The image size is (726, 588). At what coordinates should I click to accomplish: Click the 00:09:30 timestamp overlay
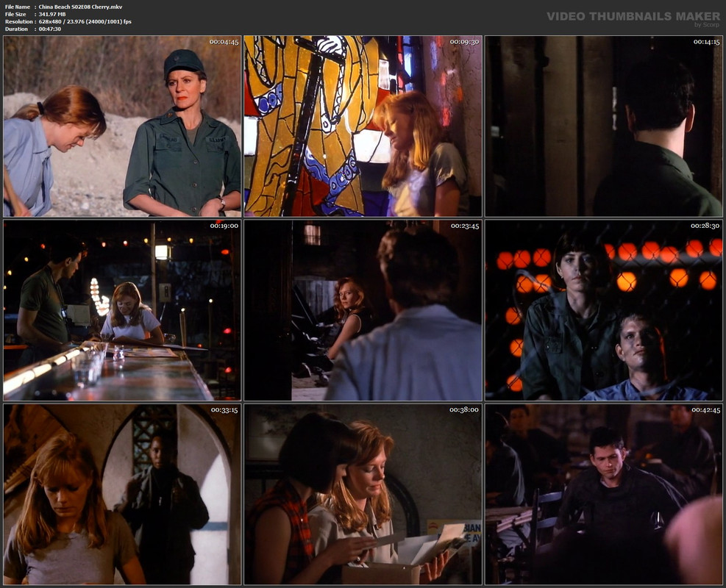pos(465,42)
